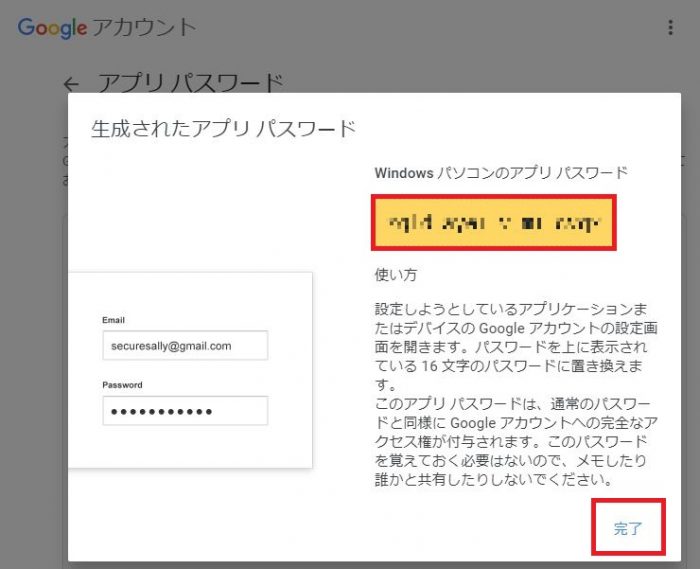
Task: Click the Password label in sample form
Action: (122, 385)
